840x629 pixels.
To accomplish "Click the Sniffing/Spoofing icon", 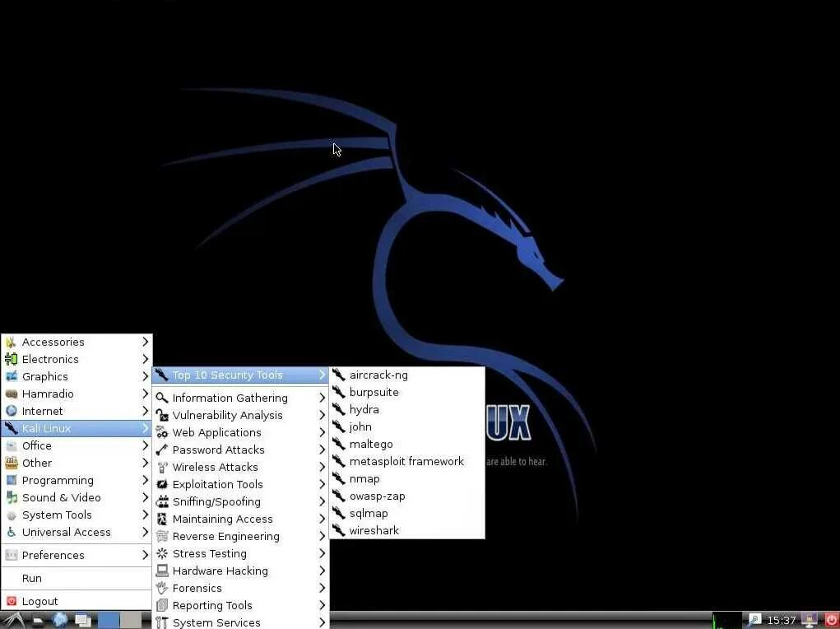I will (162, 501).
